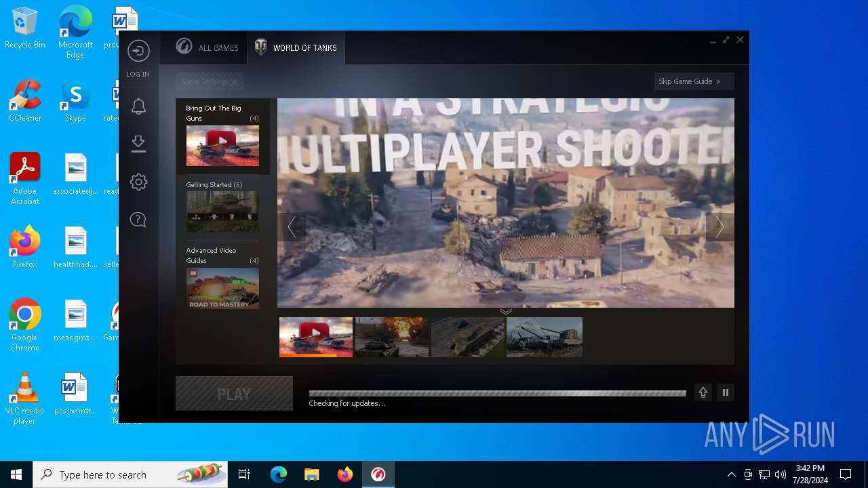
Task: Select Google Chrome desktop shortcut
Action: pos(25,325)
